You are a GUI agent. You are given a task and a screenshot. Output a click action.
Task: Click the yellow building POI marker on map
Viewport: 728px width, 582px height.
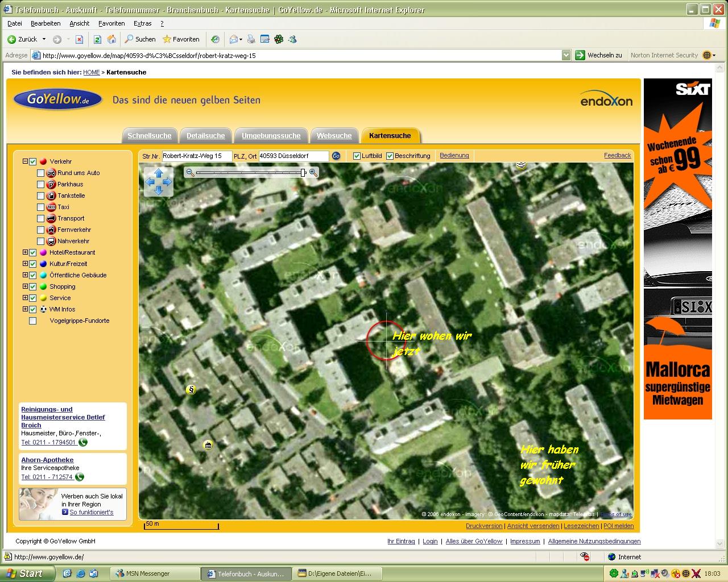(x=208, y=444)
